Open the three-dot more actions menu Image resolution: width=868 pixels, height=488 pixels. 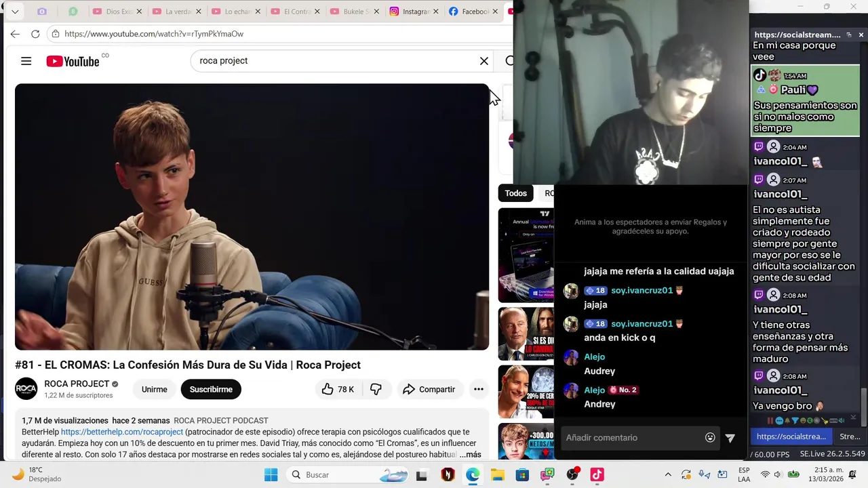(x=478, y=389)
